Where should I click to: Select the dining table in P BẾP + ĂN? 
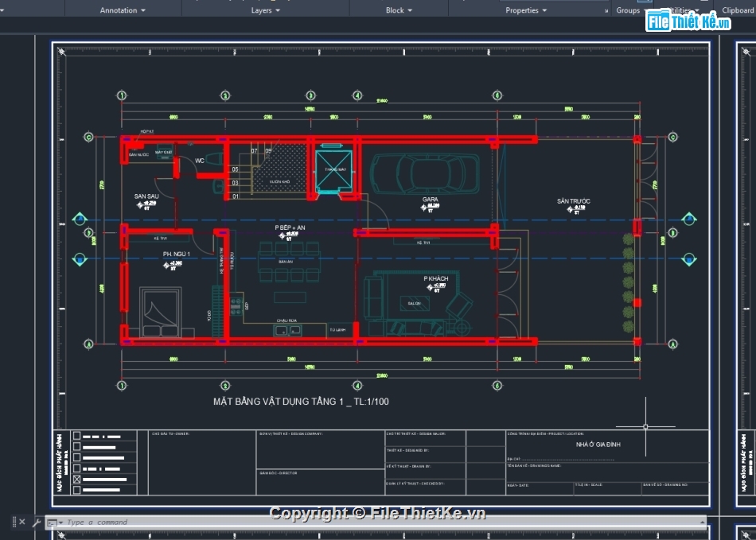click(289, 261)
